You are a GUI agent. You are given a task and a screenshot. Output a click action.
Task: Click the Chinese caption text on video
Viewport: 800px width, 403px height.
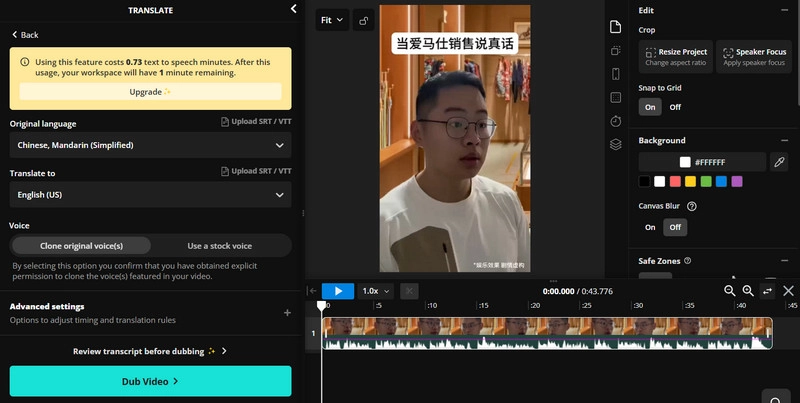coord(455,43)
